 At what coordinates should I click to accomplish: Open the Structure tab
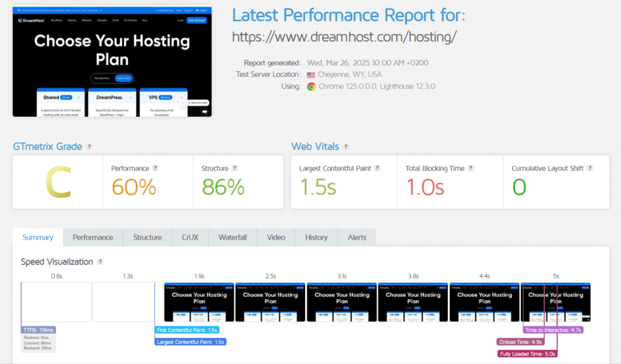(x=147, y=237)
